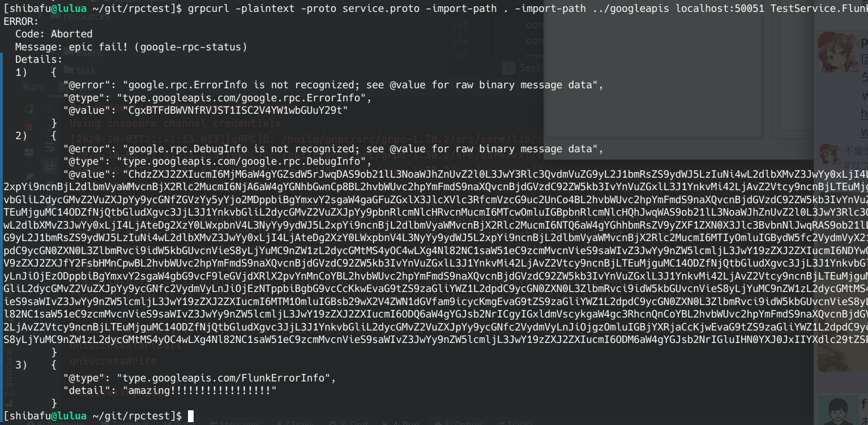This screenshot has width=868, height=425.
Task: Select the resources folder in project tree
Action: pos(87,17)
